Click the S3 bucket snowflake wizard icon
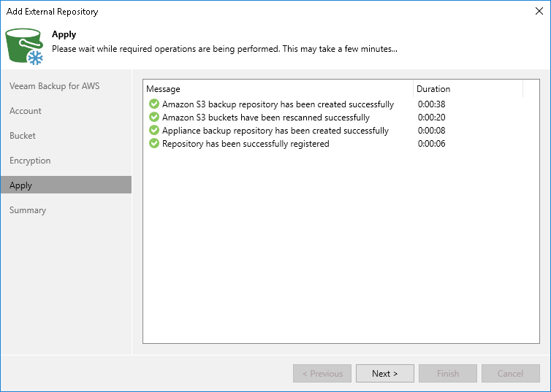 25,45
